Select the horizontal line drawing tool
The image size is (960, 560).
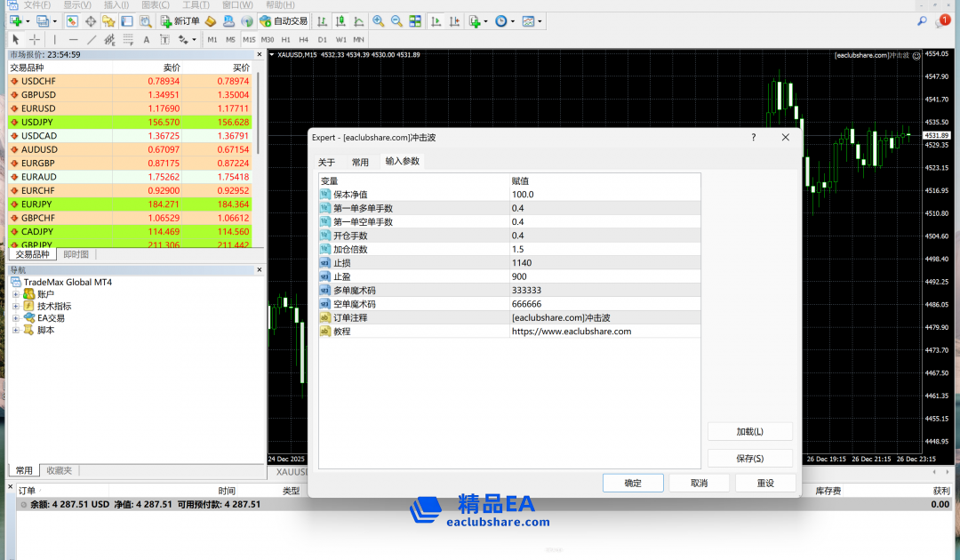(73, 39)
